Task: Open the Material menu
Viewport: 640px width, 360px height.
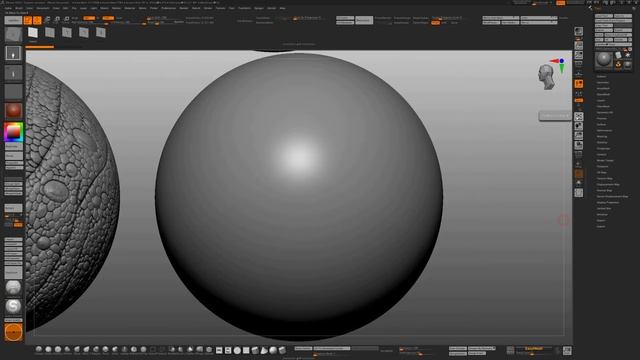Action: click(x=129, y=8)
